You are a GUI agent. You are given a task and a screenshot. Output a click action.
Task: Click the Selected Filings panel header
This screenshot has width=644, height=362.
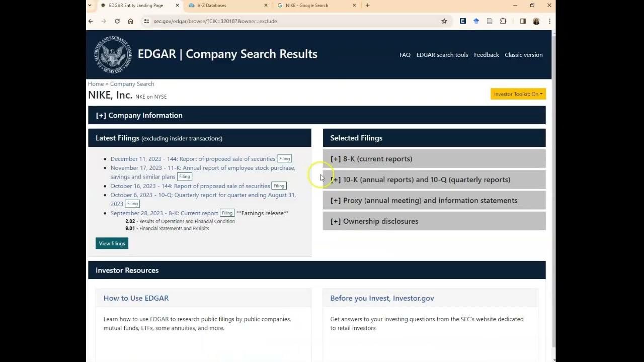[x=434, y=138]
